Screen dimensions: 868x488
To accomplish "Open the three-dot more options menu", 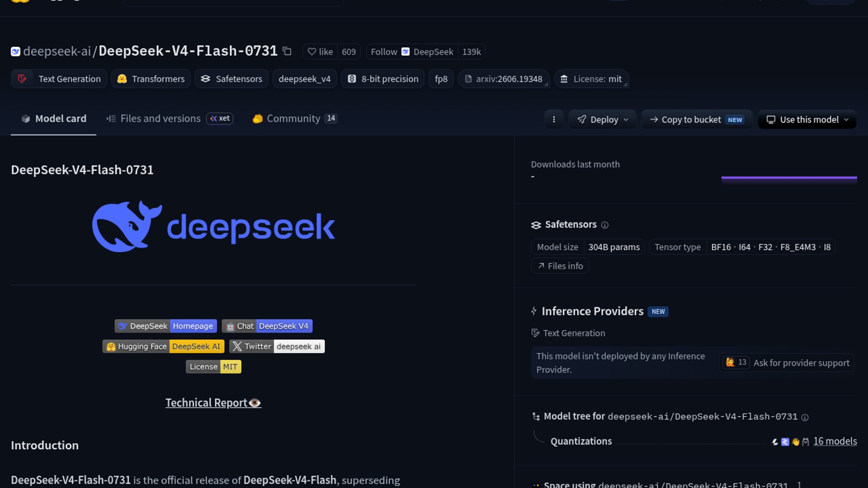I will [554, 119].
